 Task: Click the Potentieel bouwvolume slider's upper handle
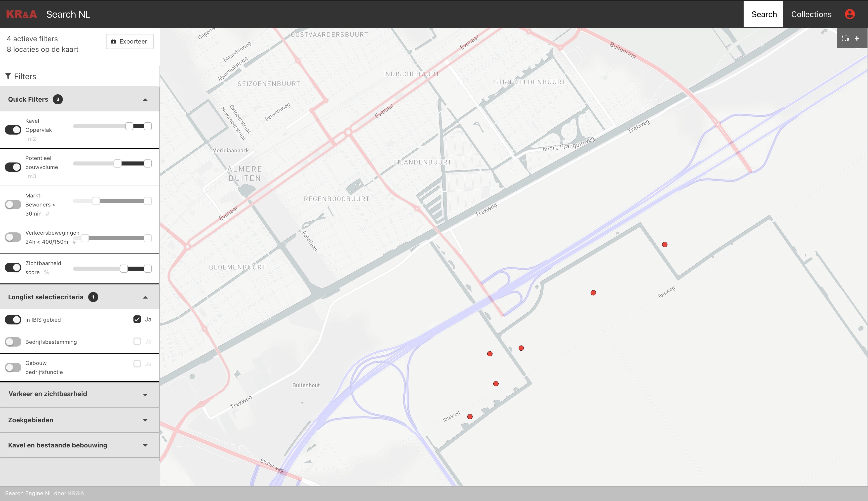pyautogui.click(x=148, y=163)
